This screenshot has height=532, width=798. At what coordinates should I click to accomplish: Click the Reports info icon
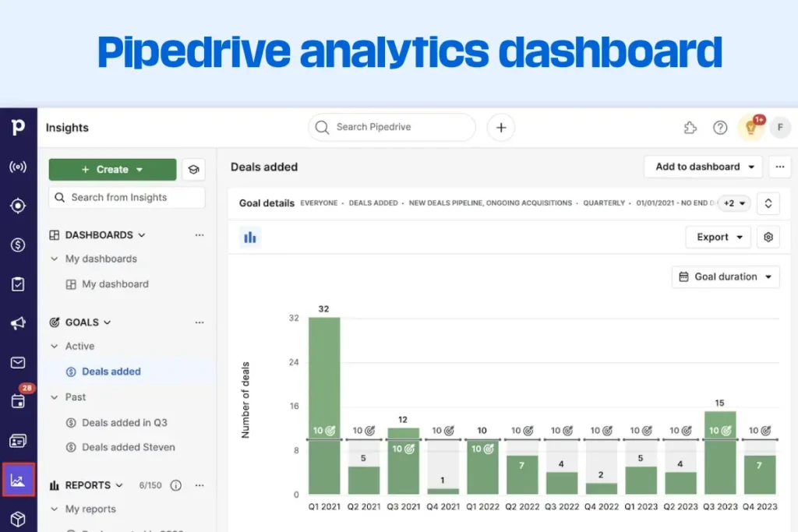175,485
